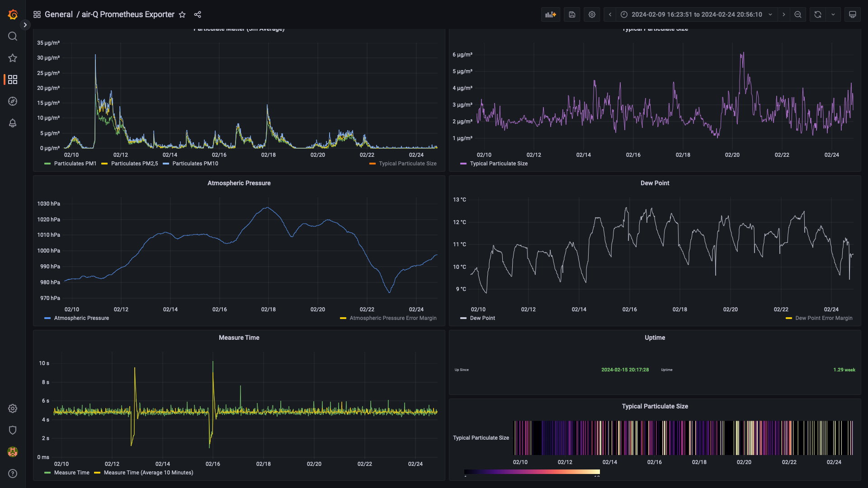Mark dashboard as favorite star
Image resolution: width=868 pixels, height=488 pixels.
(x=182, y=14)
